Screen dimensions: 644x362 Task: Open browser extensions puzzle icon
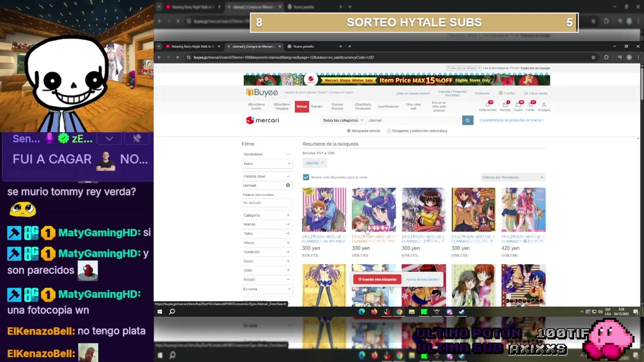coord(606,57)
